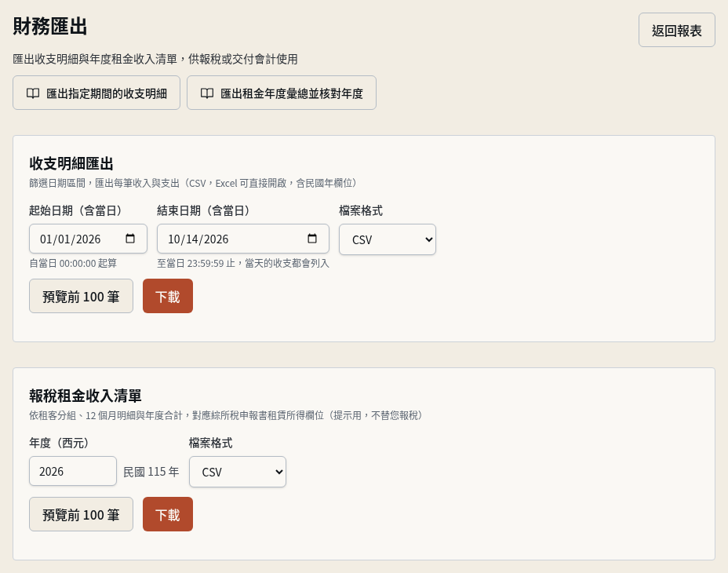728x573 pixels.
Task: Click the 財務匯出 page heading
Action: [50, 26]
